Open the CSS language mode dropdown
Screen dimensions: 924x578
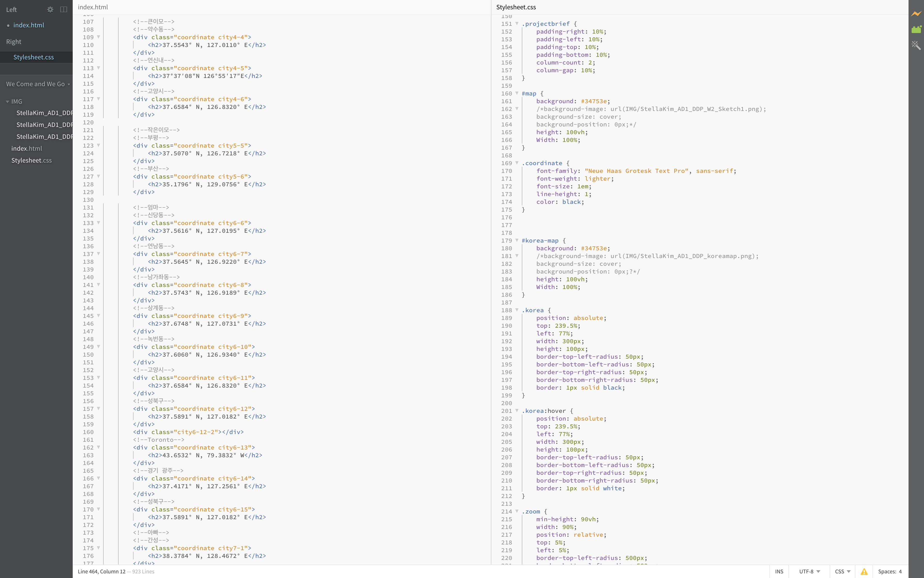click(x=843, y=572)
